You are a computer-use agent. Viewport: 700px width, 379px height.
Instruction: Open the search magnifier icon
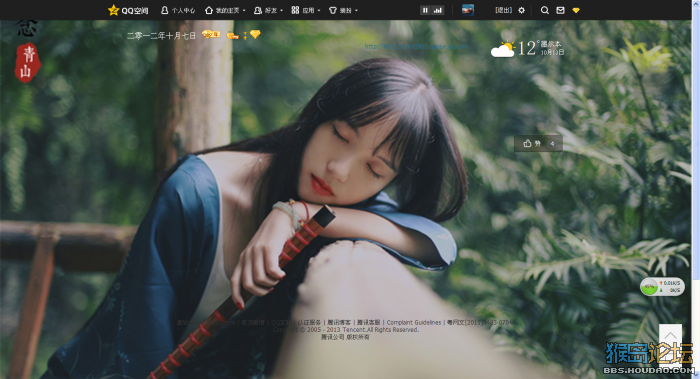click(x=545, y=10)
